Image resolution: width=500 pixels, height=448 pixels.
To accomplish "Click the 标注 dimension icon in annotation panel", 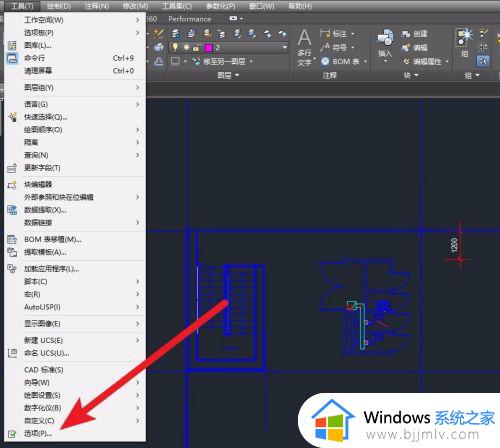I will click(x=325, y=33).
